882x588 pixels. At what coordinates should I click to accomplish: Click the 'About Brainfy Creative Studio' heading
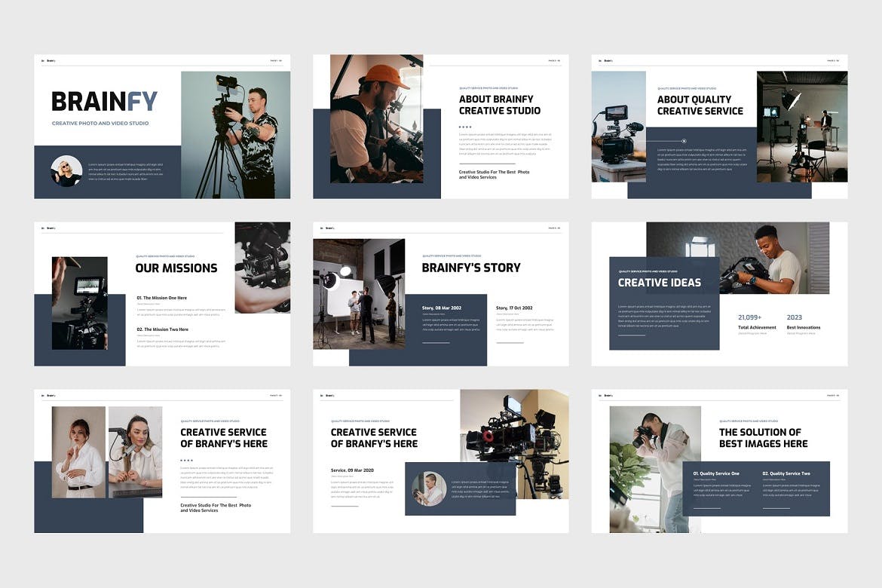pos(499,105)
